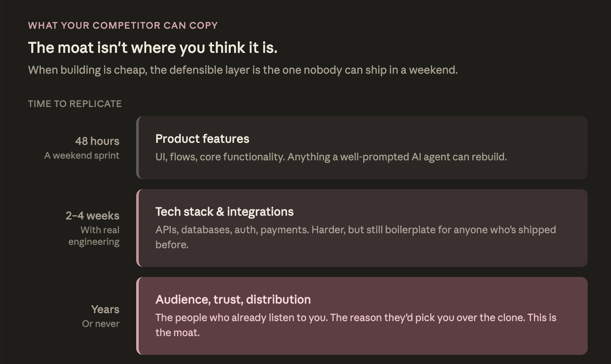Image resolution: width=611 pixels, height=364 pixels.
Task: Click the 'With real engineering' subtitle
Action: (94, 236)
